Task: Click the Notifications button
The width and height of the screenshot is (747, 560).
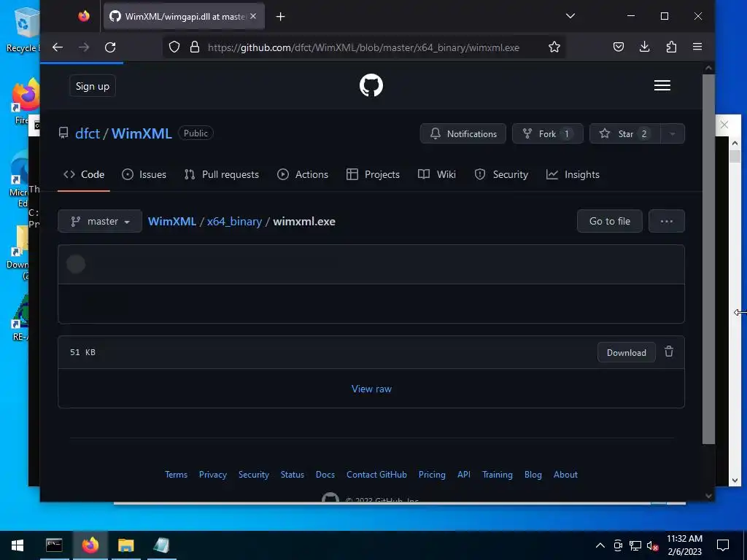Action: coord(462,134)
